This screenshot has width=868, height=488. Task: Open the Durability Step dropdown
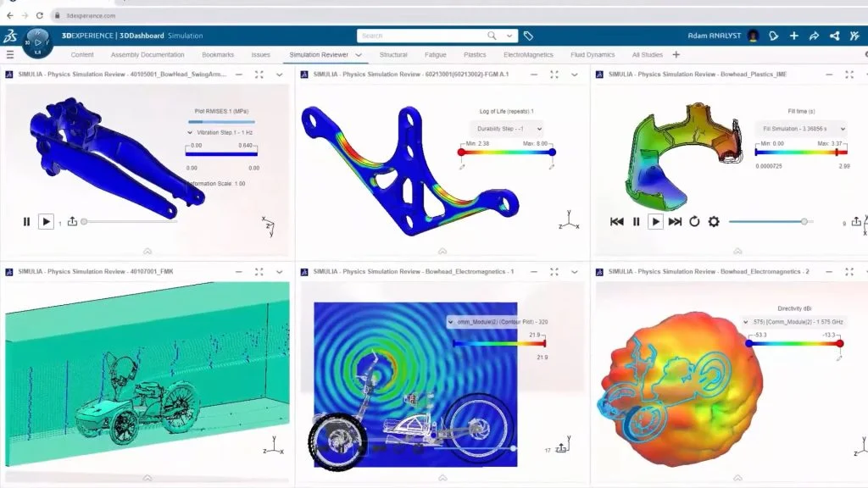coord(505,130)
